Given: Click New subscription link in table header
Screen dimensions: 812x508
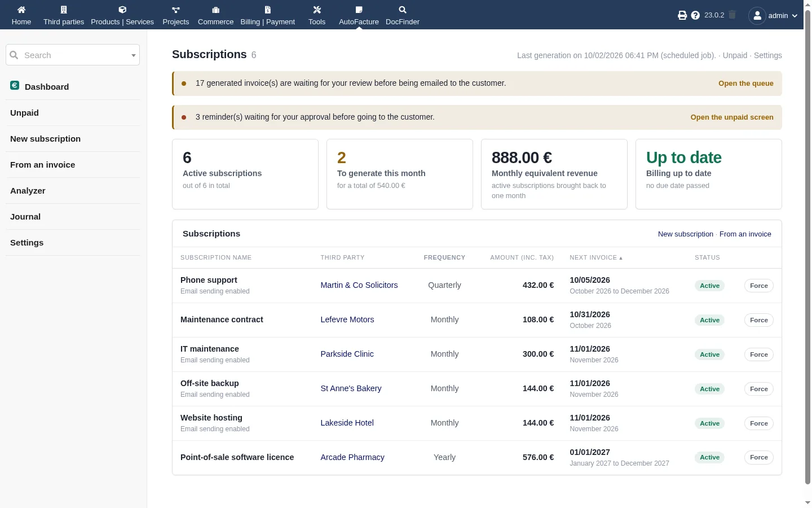Looking at the screenshot, I should point(686,234).
